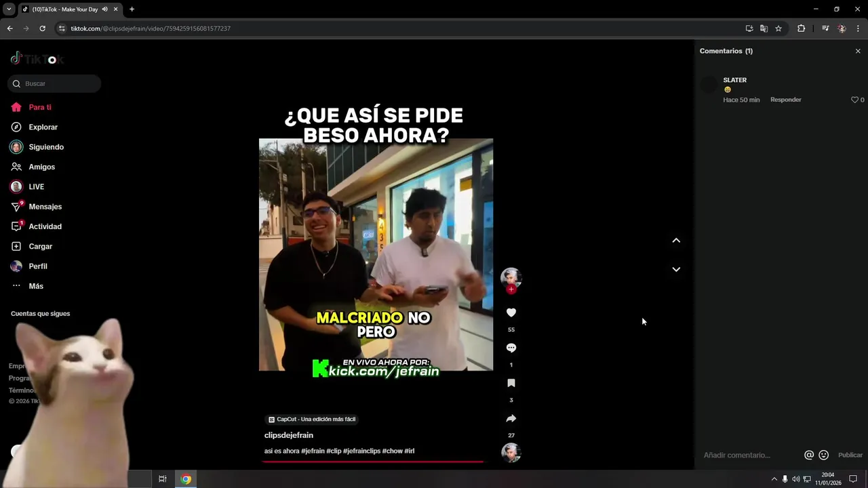Open the taskbar volume control

pyautogui.click(x=795, y=479)
